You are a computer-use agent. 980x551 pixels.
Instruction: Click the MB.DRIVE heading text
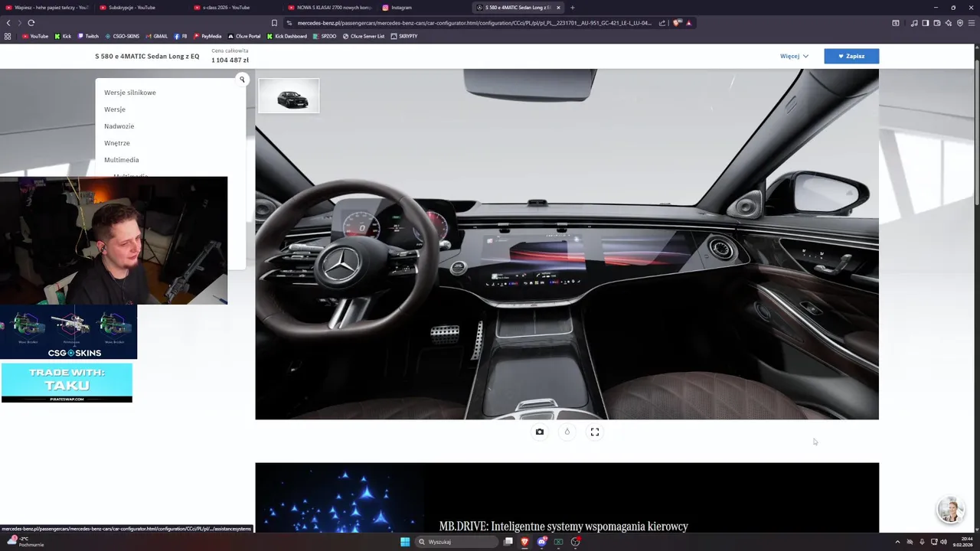563,527
